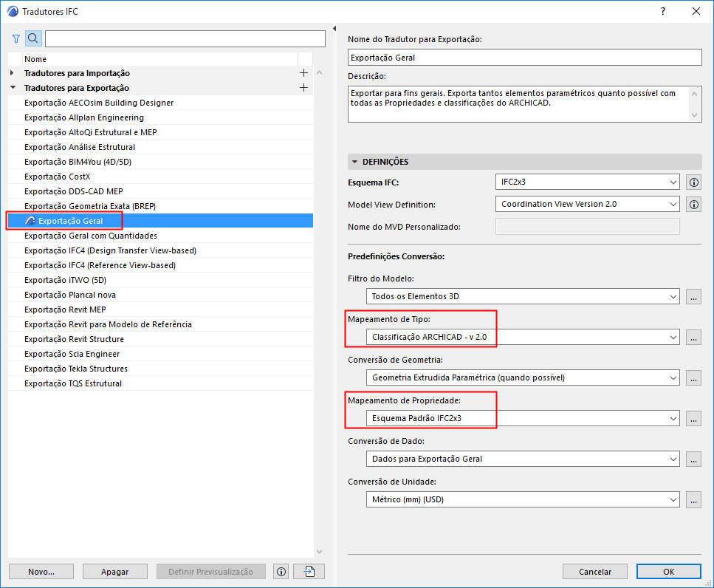Image resolution: width=714 pixels, height=588 pixels.
Task: Click the Nome do Tradutor field
Action: coord(524,58)
